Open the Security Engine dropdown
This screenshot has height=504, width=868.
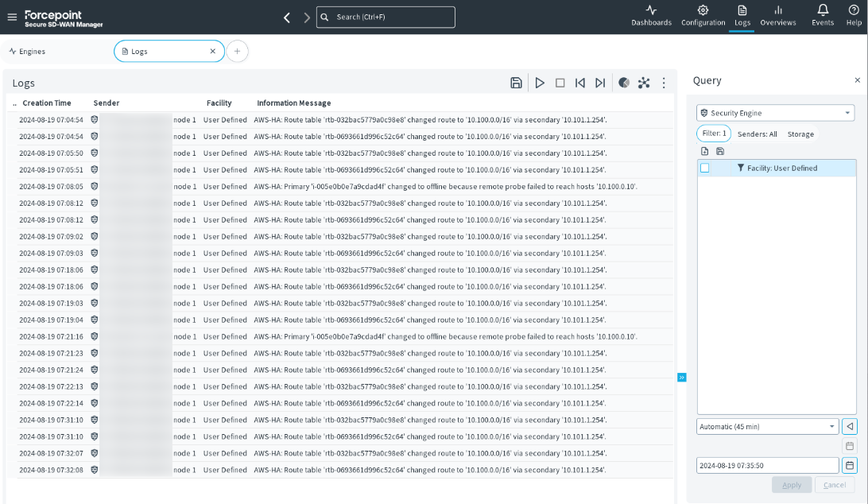[776, 113]
